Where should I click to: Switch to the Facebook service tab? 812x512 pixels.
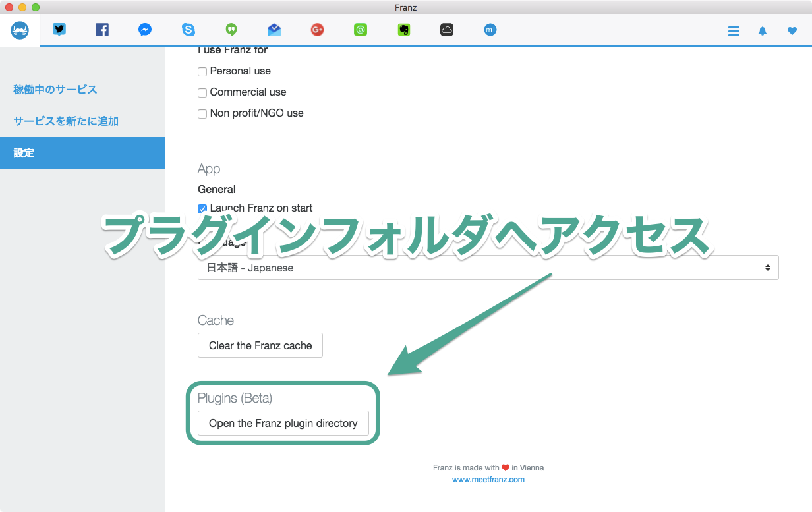click(x=102, y=30)
